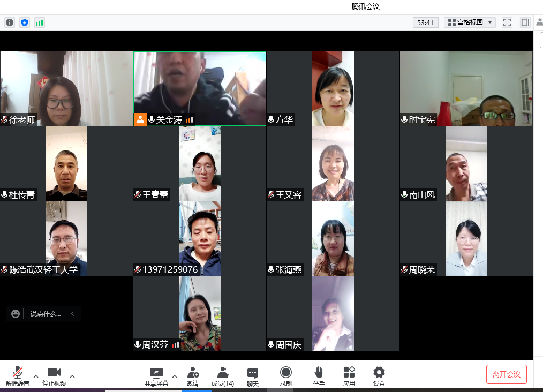This screenshot has width=543, height=392.
Task: Open the network signal status icon
Action: point(40,22)
